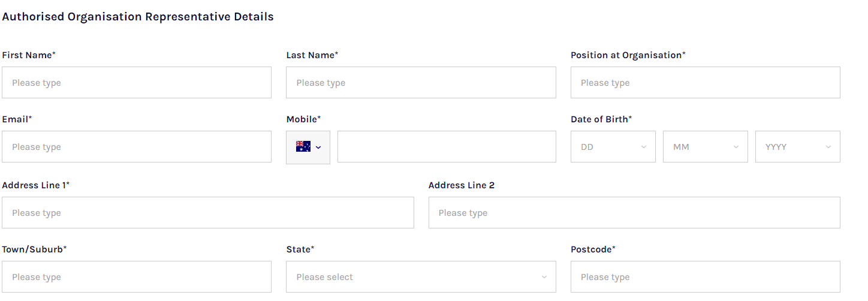Viewport: 868px width, 301px height.
Task: Click the YYYY dropdown chevron arrow
Action: click(x=828, y=147)
